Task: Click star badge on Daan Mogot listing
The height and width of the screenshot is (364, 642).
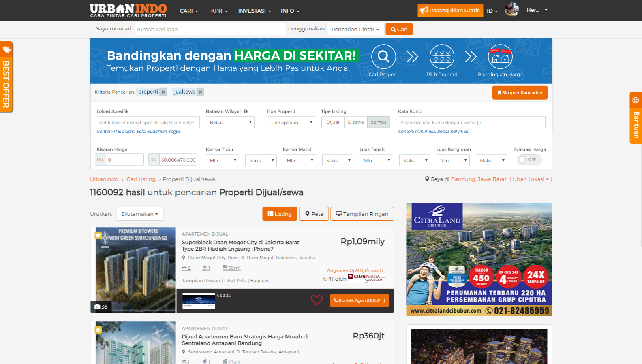Action: point(98,235)
